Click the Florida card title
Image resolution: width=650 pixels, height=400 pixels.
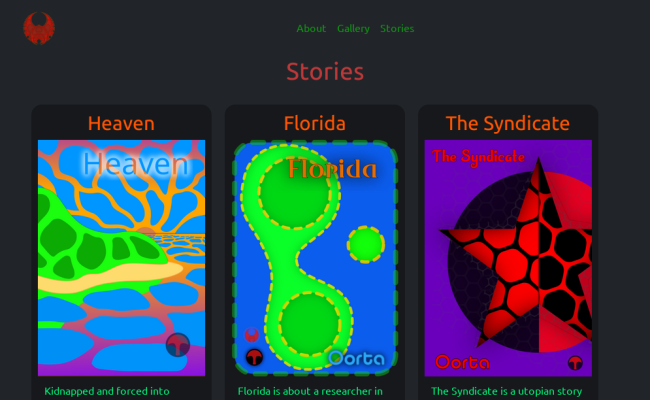(x=315, y=123)
